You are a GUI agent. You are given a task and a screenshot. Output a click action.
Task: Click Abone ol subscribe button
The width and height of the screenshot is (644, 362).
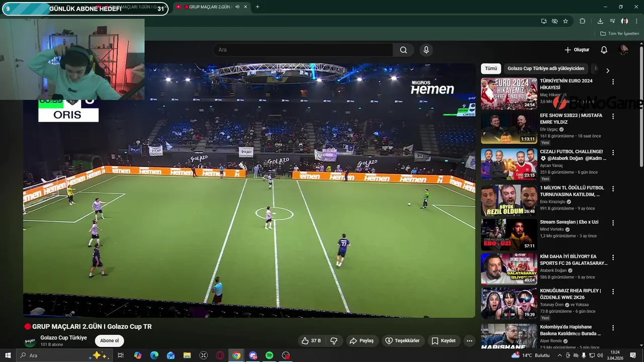coord(109,341)
